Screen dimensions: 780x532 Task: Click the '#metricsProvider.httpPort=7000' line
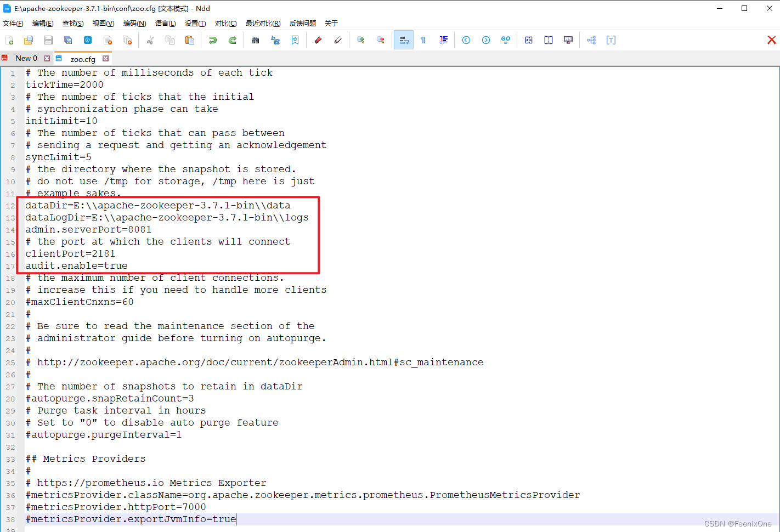pos(116,507)
